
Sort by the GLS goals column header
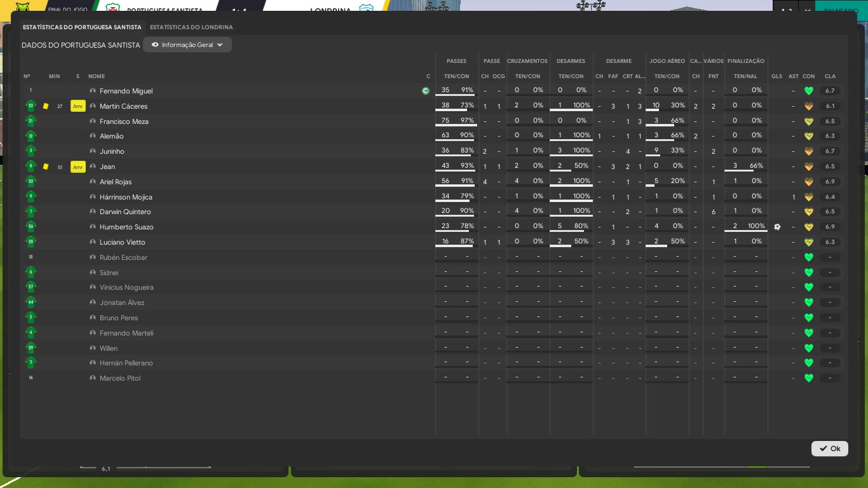coord(777,76)
